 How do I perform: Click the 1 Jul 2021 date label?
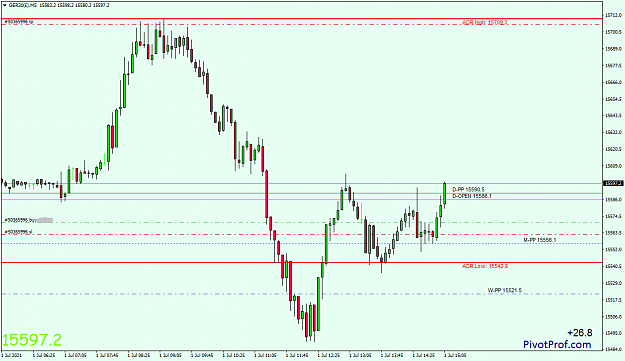(12, 354)
